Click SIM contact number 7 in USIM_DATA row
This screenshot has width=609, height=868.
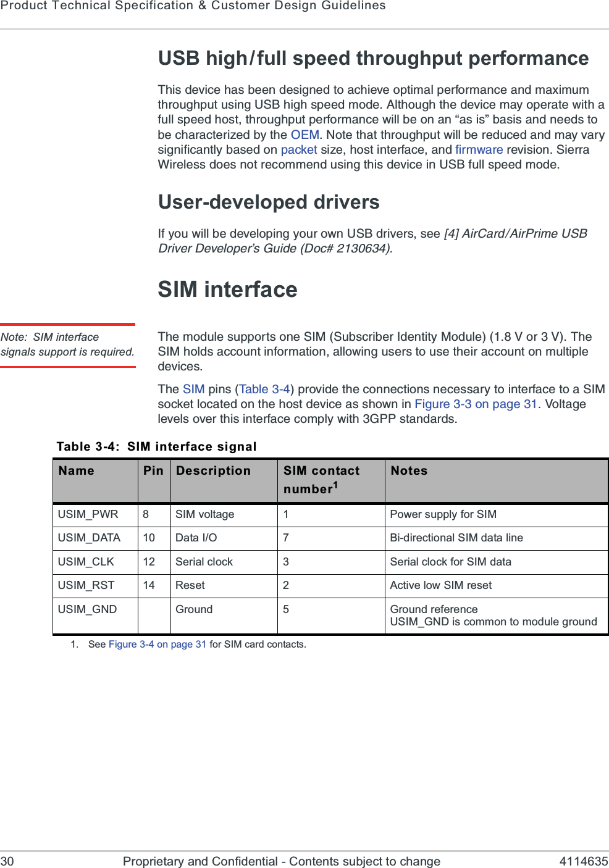pos(286,538)
